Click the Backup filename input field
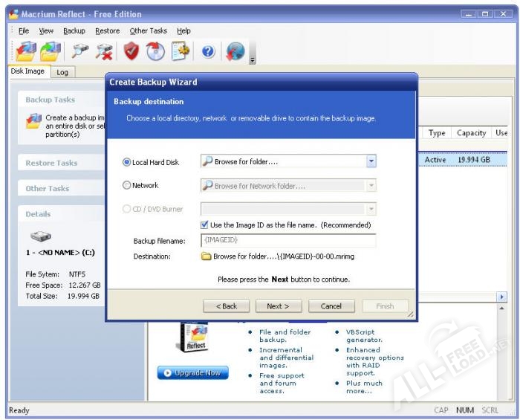The image size is (520, 420). point(288,240)
